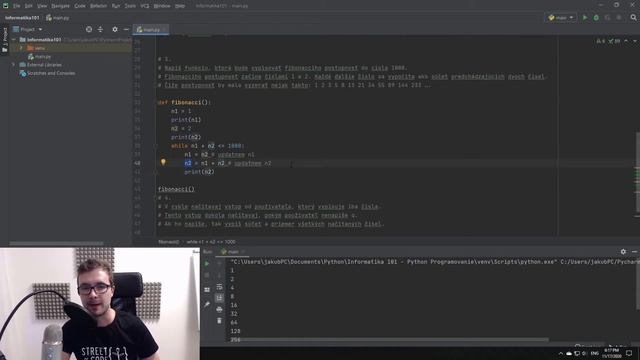Open the Refactor menu
This screenshot has width=640, height=360.
(98, 6)
